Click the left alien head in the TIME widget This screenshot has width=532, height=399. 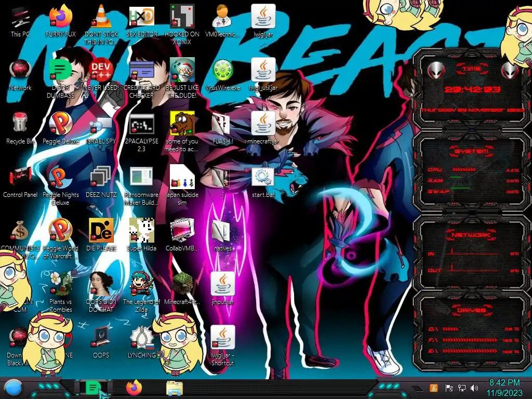point(436,71)
